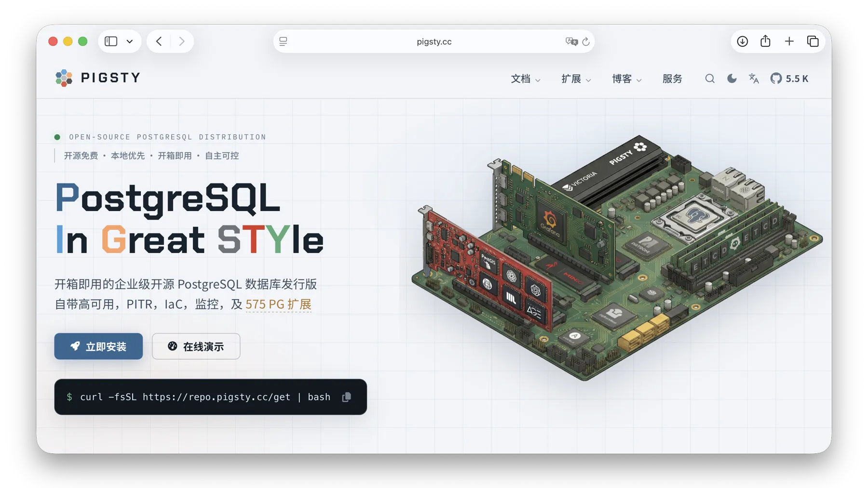The height and width of the screenshot is (488, 868).
Task: Click the Pigsty hexagon logo icon
Action: [64, 78]
